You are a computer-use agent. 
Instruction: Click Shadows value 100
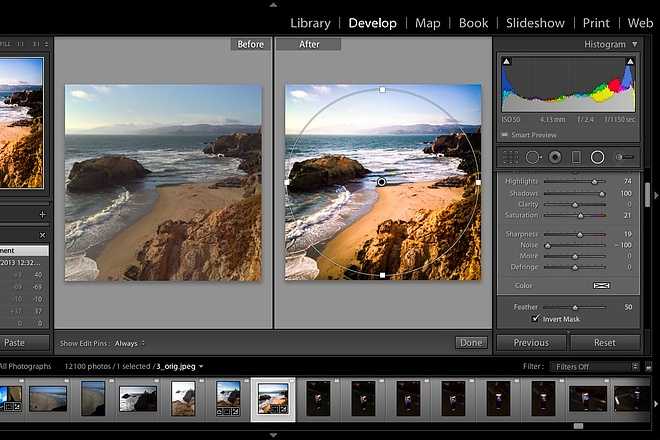point(626,193)
